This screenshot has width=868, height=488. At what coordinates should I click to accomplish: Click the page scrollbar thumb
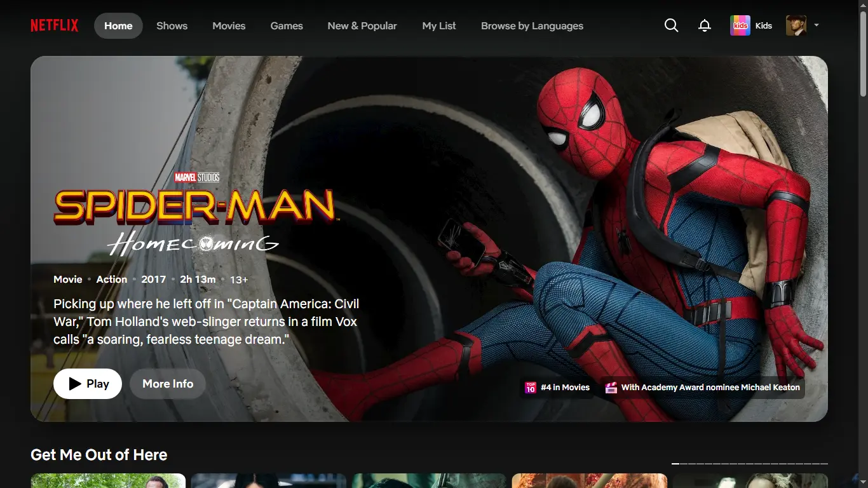(863, 53)
